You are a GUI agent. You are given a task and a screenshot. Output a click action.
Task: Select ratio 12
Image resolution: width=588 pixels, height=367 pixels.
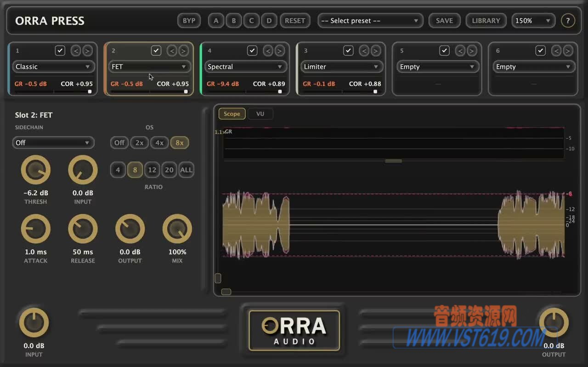pyautogui.click(x=152, y=170)
